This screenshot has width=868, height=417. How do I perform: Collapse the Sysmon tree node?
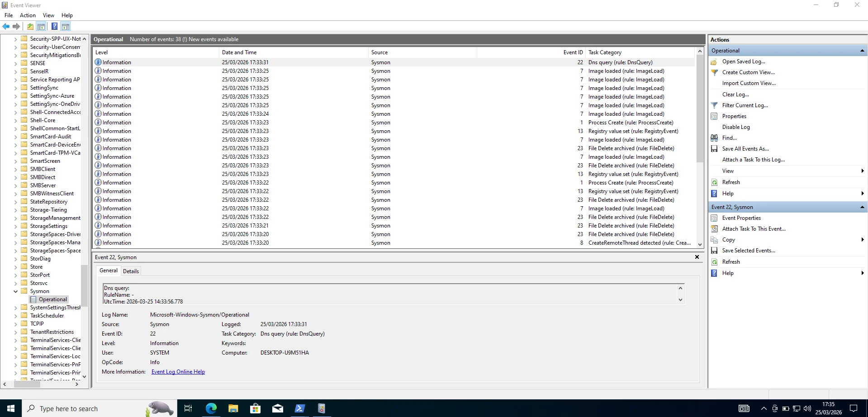tap(15, 291)
